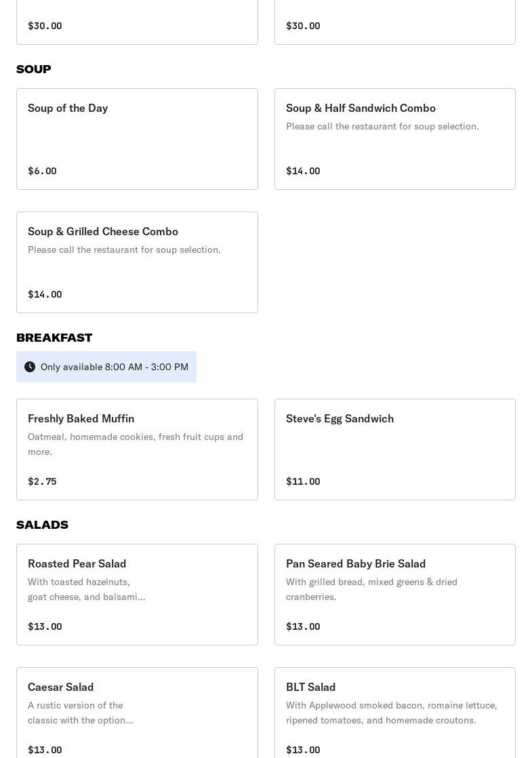Open the BLT Salad item
The width and height of the screenshot is (532, 758).
coord(395,713)
